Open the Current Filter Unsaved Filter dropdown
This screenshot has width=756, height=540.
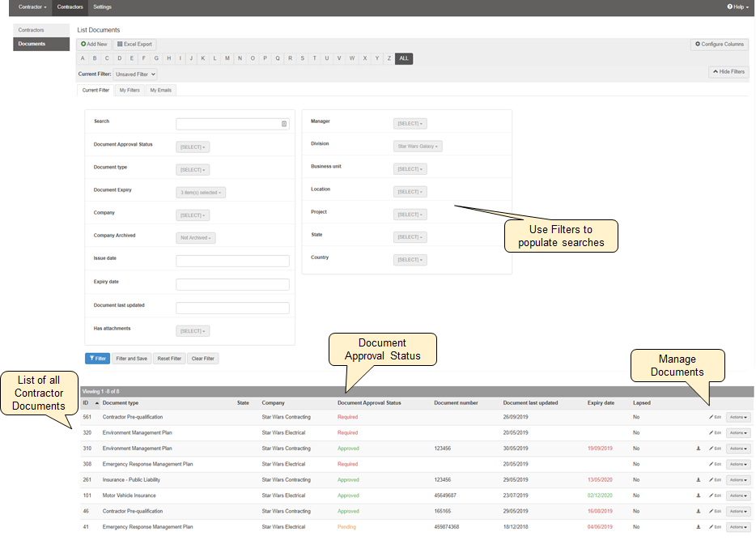tap(136, 74)
